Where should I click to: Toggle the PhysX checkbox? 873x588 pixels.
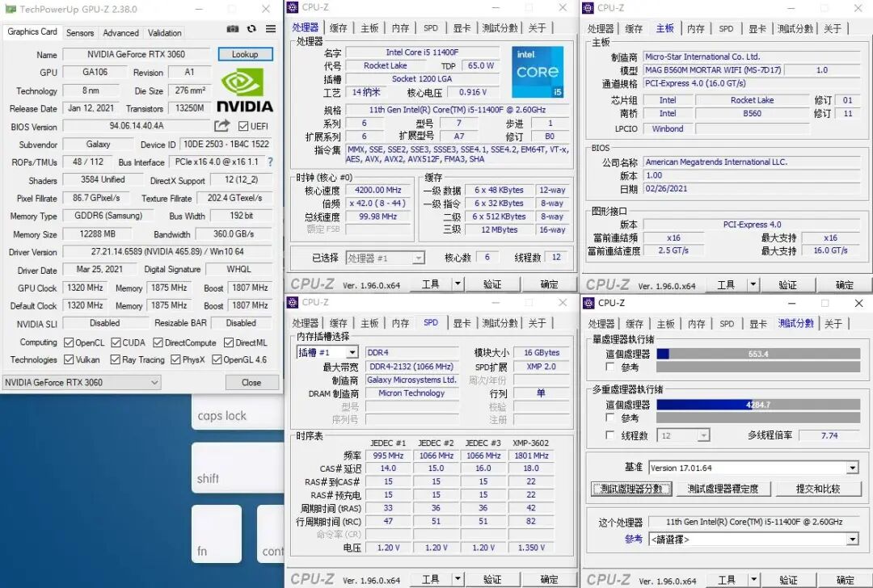(175, 360)
